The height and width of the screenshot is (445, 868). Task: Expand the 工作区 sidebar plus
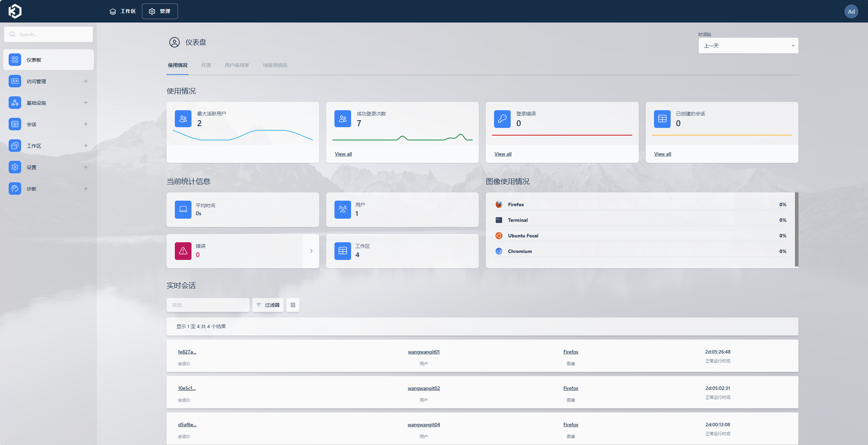click(86, 146)
